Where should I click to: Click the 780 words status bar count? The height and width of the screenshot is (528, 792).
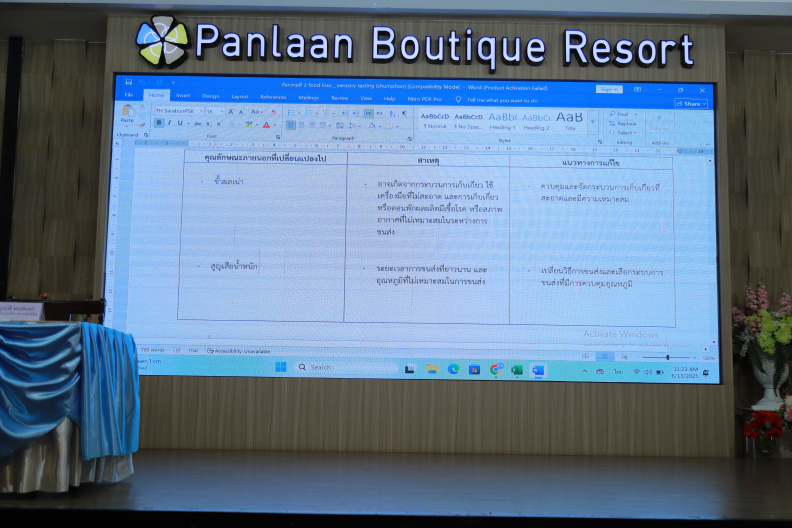153,350
